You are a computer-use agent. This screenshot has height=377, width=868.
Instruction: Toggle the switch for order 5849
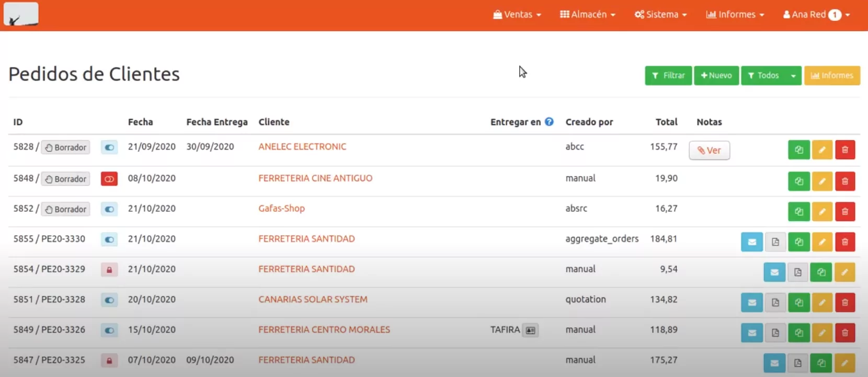(109, 330)
